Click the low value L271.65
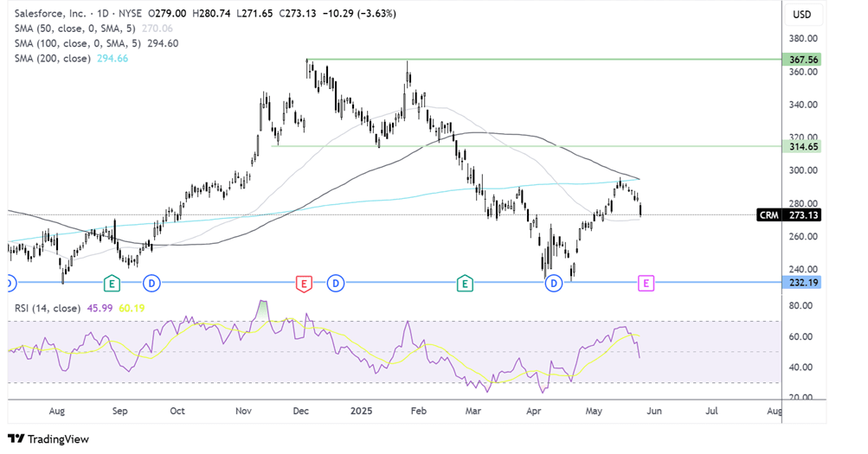Viewport: 868px width, 454px height. point(254,13)
